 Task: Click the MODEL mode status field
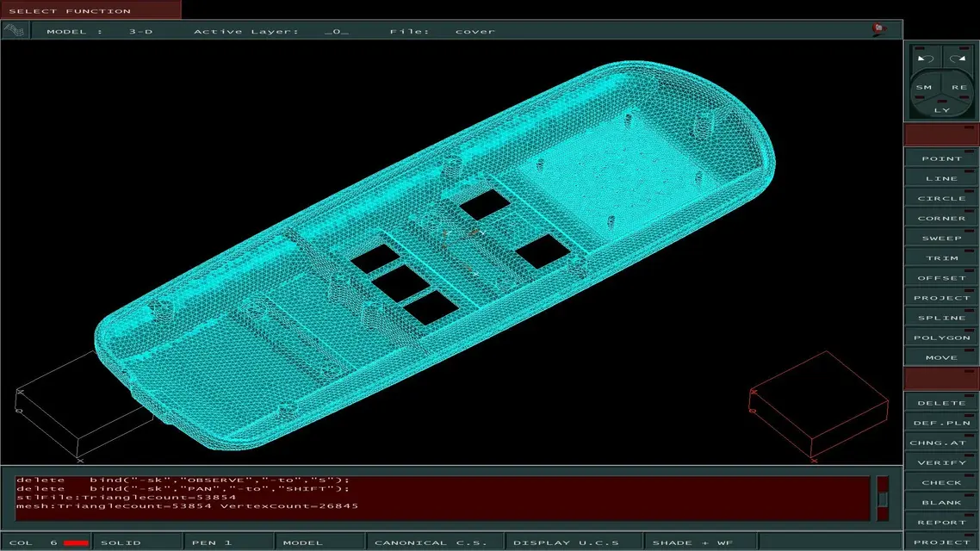[x=320, y=542]
